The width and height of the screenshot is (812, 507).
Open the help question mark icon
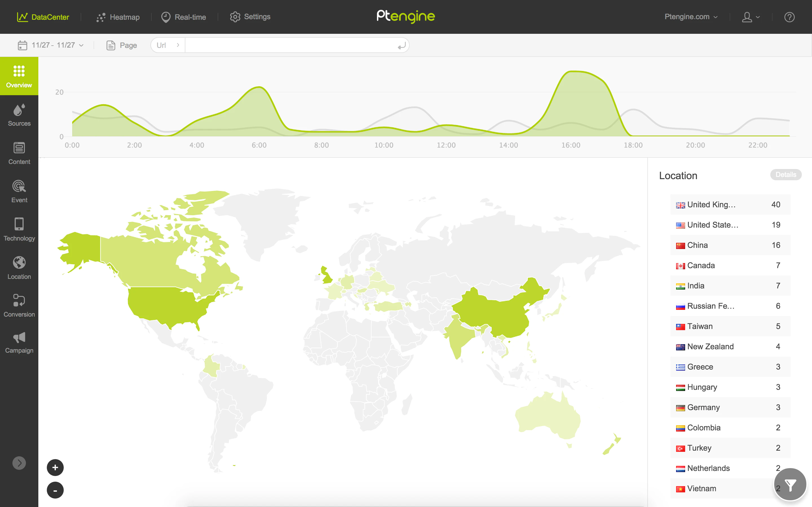click(x=789, y=17)
